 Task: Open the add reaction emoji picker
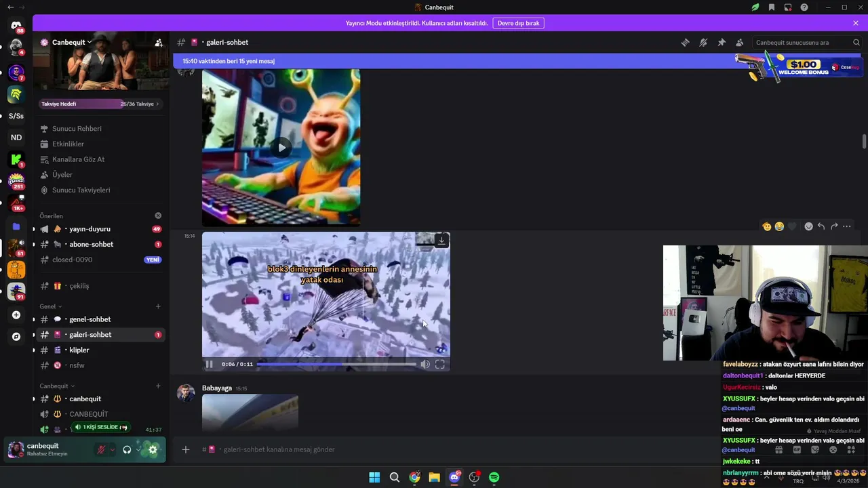pyautogui.click(x=808, y=226)
